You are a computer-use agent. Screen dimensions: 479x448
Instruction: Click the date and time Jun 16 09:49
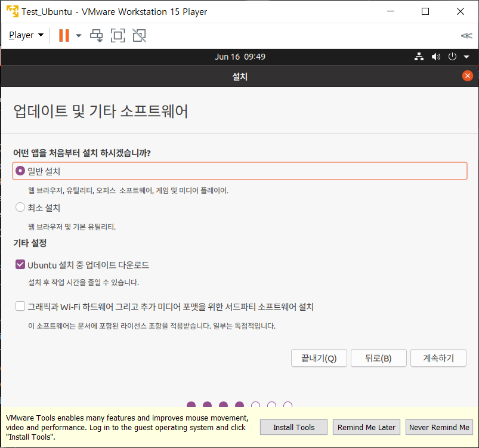[240, 57]
